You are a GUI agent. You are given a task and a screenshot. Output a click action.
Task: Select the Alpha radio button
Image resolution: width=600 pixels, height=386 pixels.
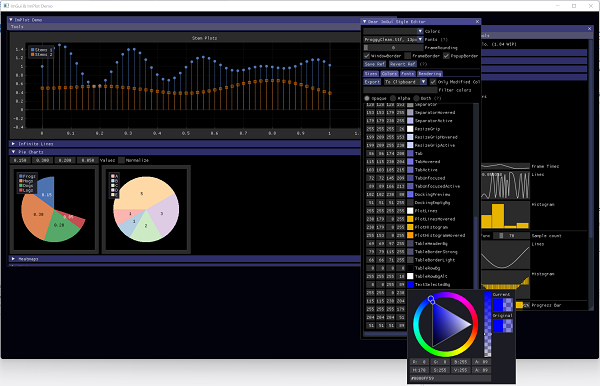(x=393, y=98)
